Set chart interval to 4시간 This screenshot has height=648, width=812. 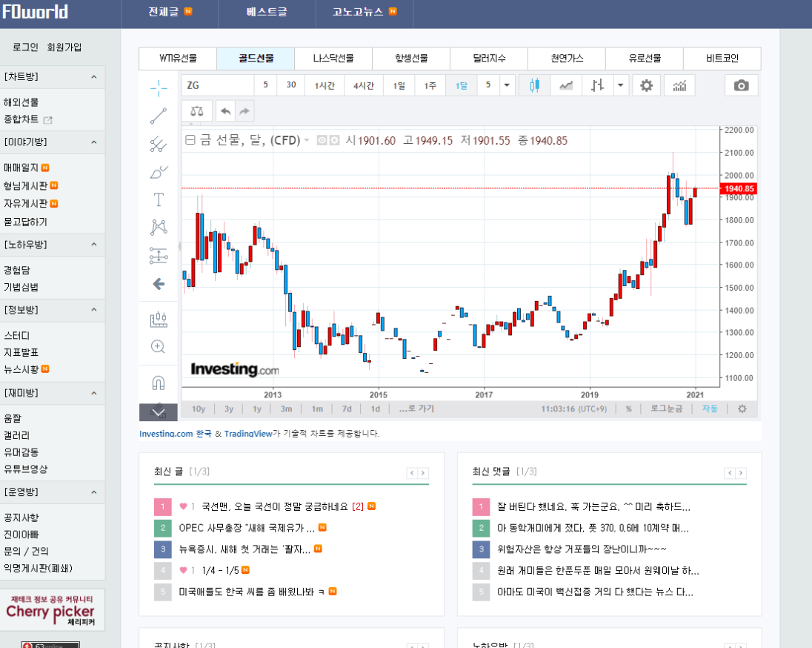364,85
